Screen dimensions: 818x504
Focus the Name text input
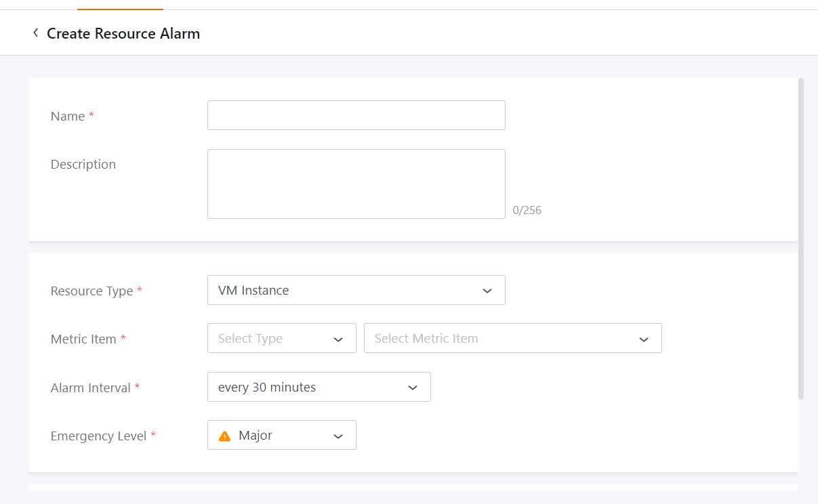tap(356, 115)
